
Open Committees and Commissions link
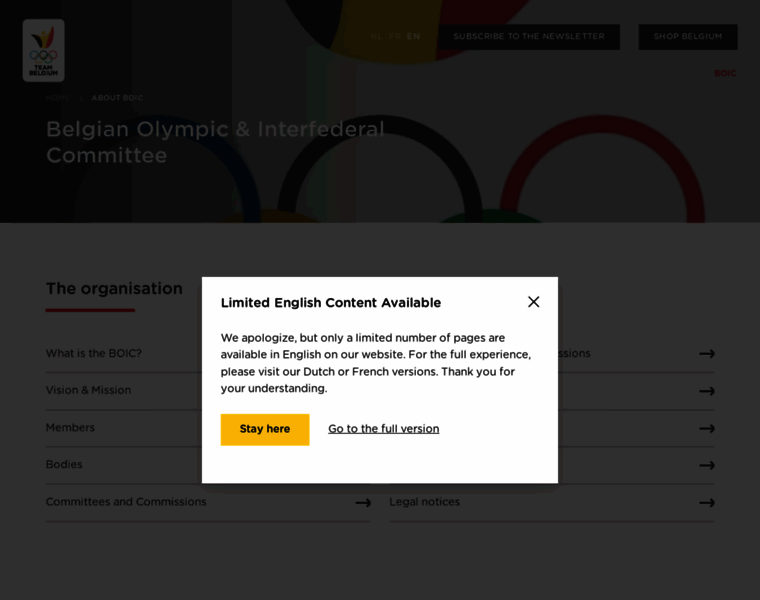126,502
